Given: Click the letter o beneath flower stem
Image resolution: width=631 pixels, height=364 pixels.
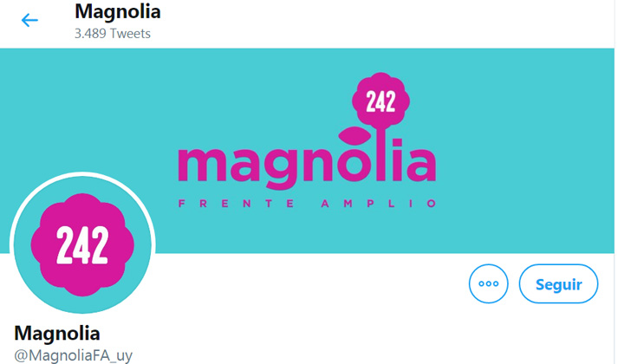Looking at the screenshot, I should (x=355, y=165).
